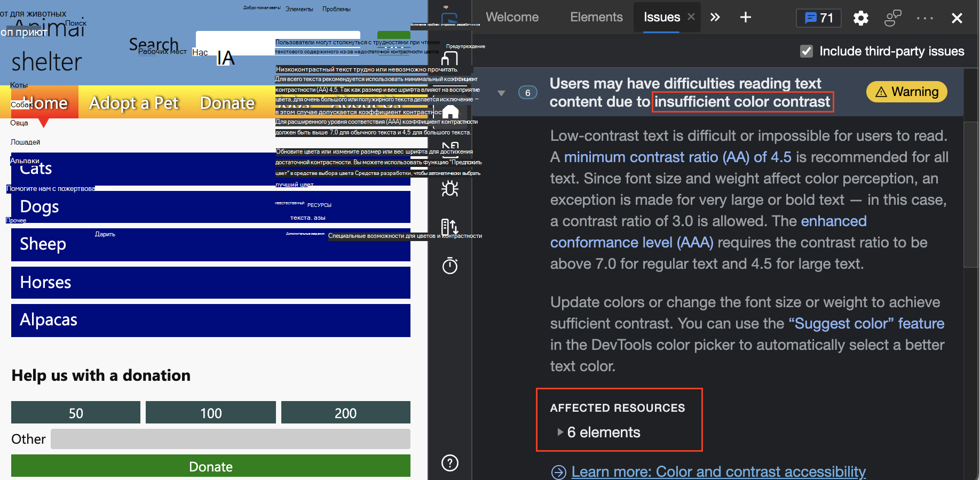This screenshot has width=980, height=480.
Task: Expand the 6 elements affected resources
Action: point(598,433)
